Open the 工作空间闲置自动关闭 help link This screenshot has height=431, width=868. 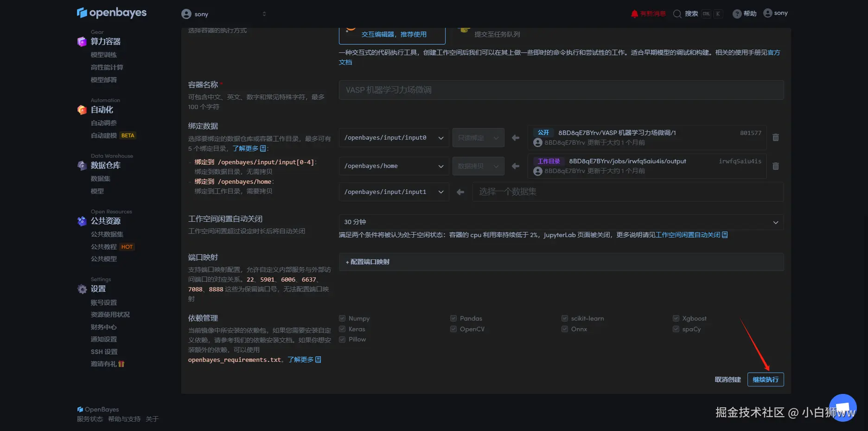[692, 235]
